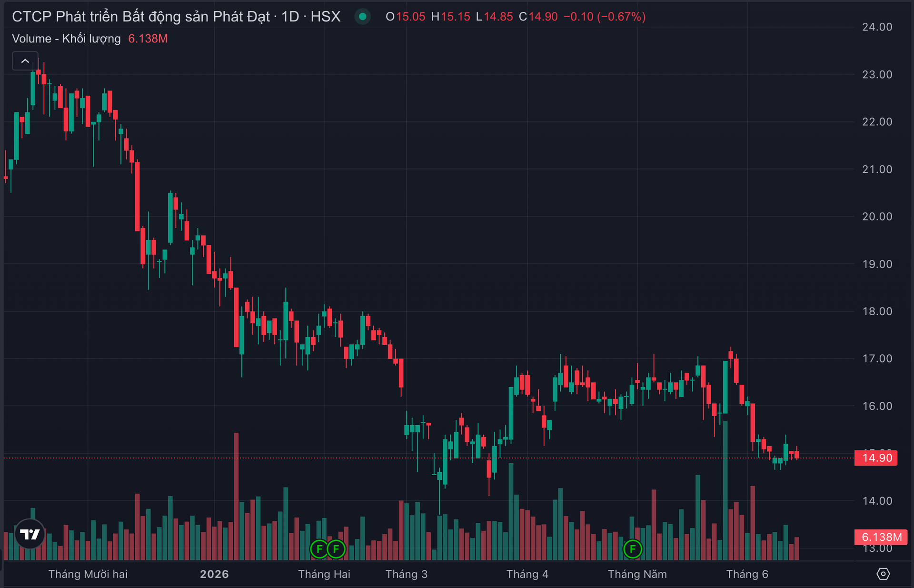This screenshot has width=914, height=588.
Task: Click the 16.00 price axis label
Action: (x=877, y=406)
